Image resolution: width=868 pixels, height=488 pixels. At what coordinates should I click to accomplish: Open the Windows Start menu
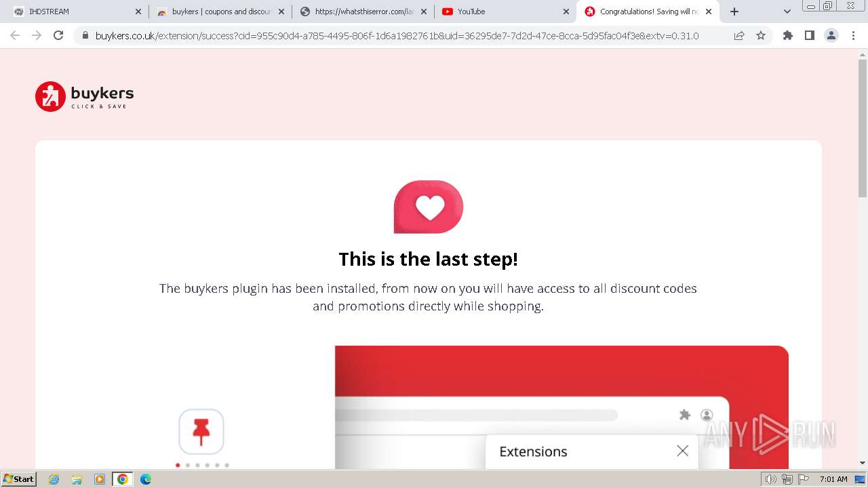[x=19, y=479]
